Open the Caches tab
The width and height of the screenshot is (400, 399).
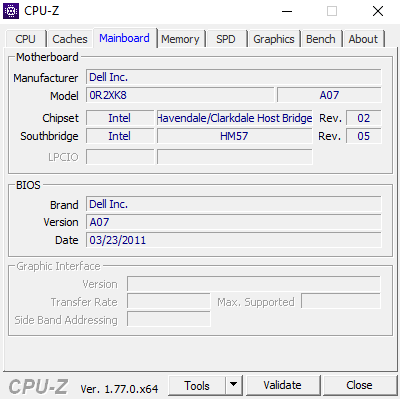point(70,39)
